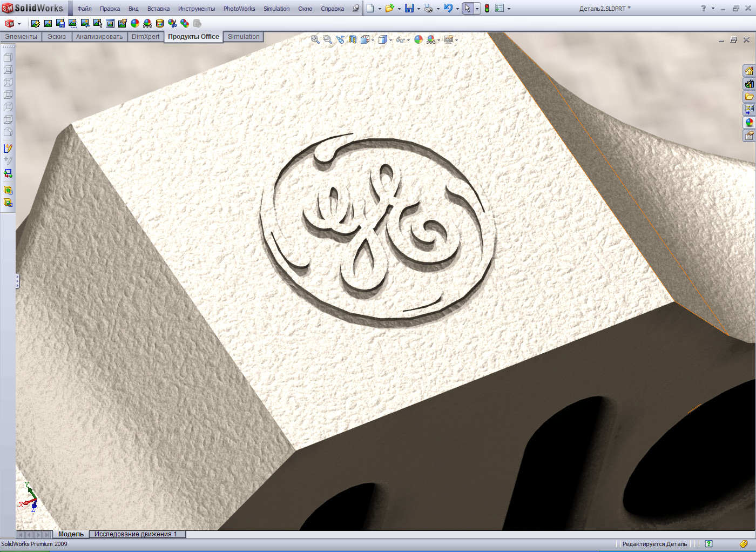Image resolution: width=756 pixels, height=552 pixels.
Task: Switch to the DimXpert tab
Action: [x=146, y=37]
